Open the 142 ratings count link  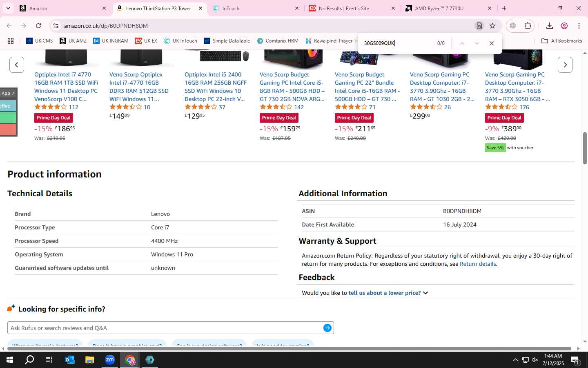tap(299, 107)
